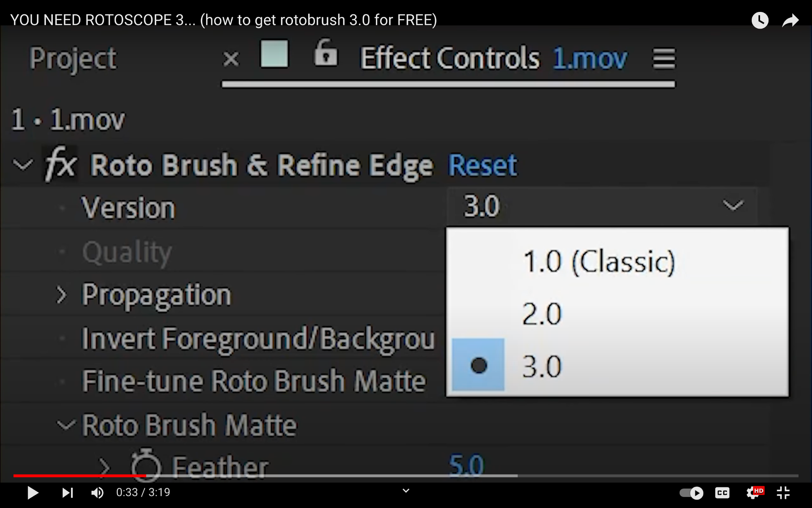Expand the Propagation section

[61, 295]
